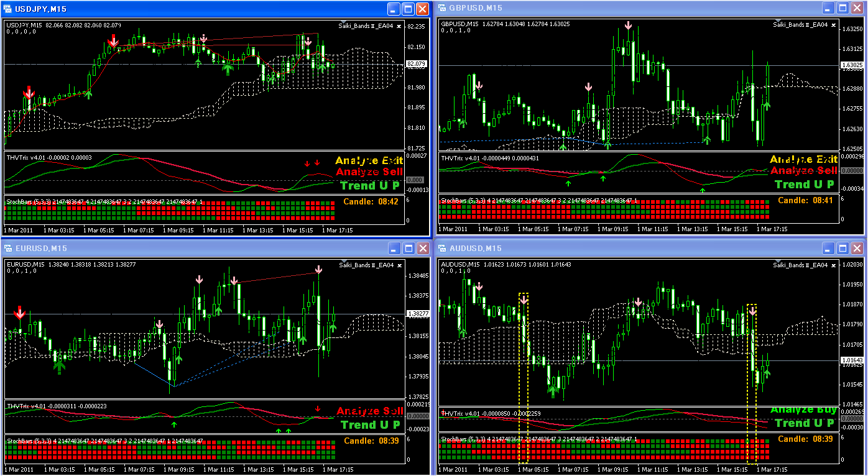The width and height of the screenshot is (868, 476).
Task: Click 'Candle: 08:39' timer in the AUDUSD chart
Action: [806, 439]
